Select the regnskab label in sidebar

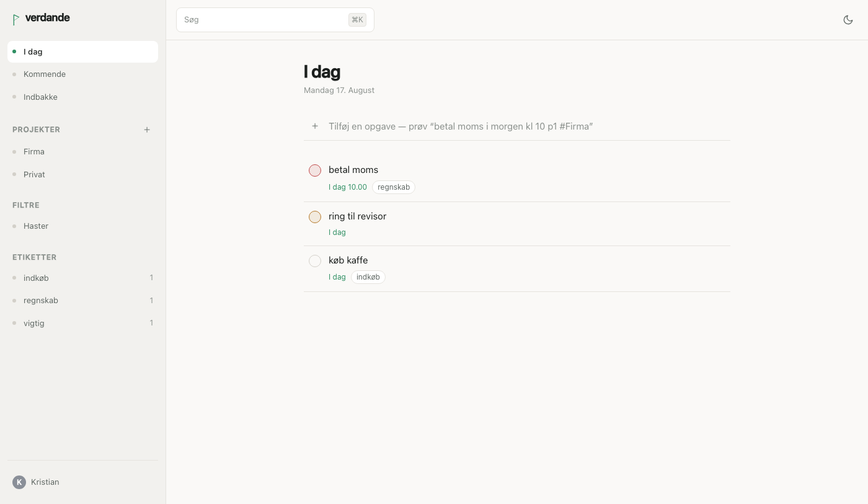click(x=82, y=301)
